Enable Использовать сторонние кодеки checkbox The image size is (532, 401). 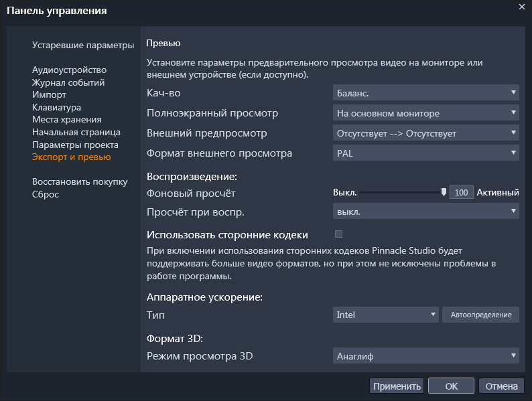pos(338,234)
